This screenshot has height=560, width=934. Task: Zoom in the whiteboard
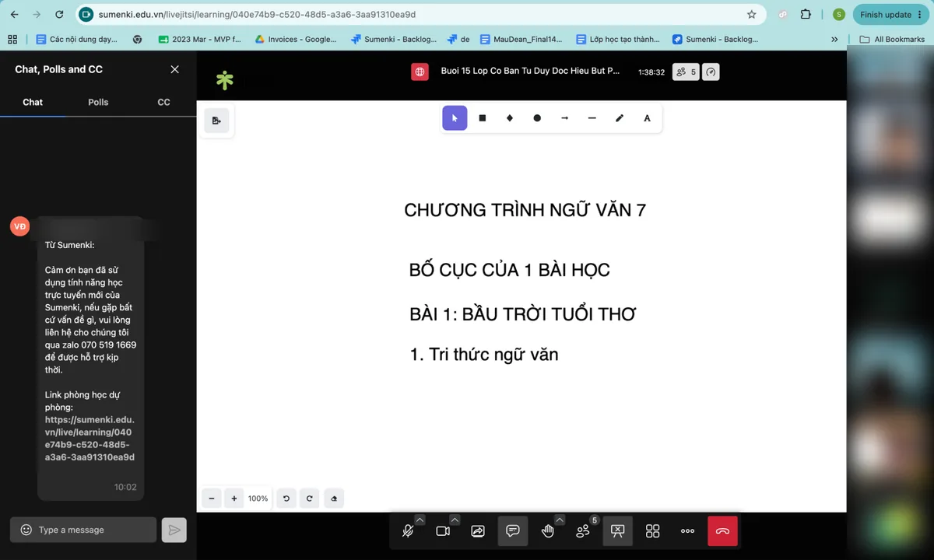click(x=234, y=499)
